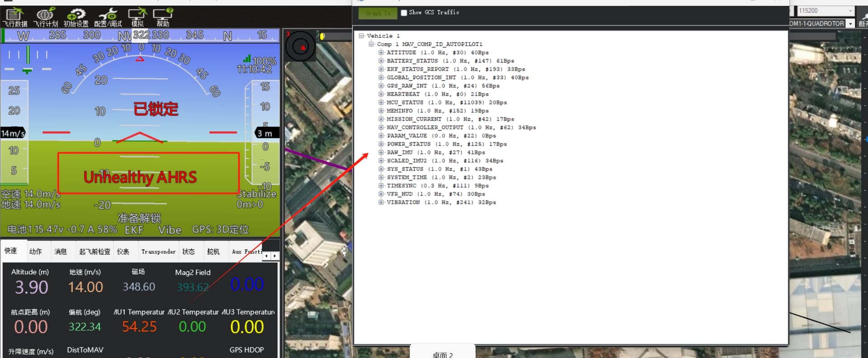Toggle Show GCS Traffic checkbox

(404, 13)
